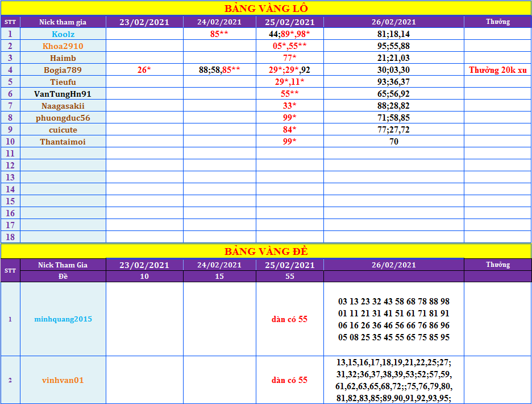Click the Đề result "55" under 25/02/2021
This screenshot has width=532, height=404.
(290, 277)
